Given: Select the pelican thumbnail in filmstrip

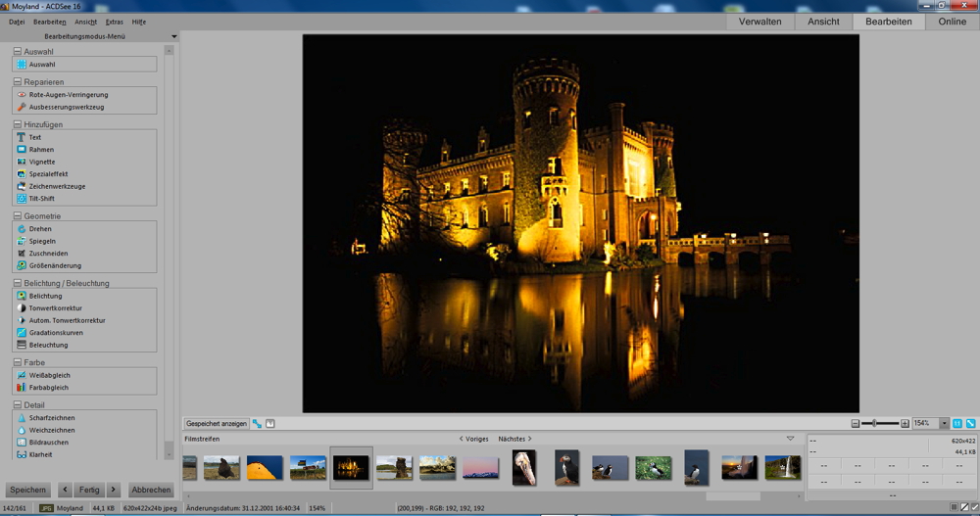Looking at the screenshot, I should tap(523, 467).
